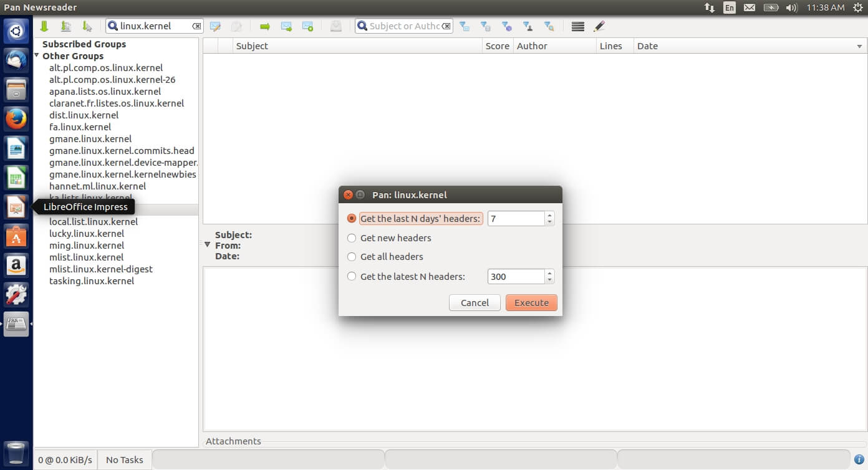Expand the Subject/From/Date header pane triangle
Image resolution: width=868 pixels, height=470 pixels.
207,245
